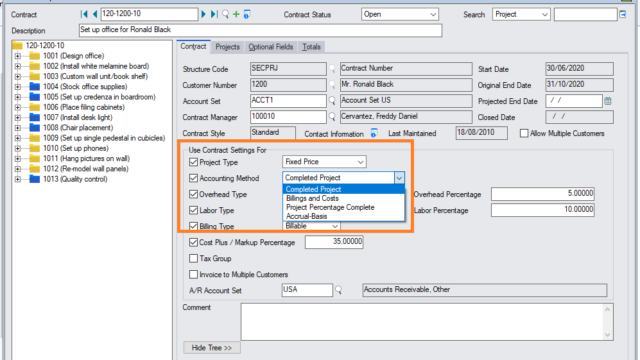This screenshot has height=360, width=640.
Task: Switch to Contract tab
Action: (x=193, y=47)
